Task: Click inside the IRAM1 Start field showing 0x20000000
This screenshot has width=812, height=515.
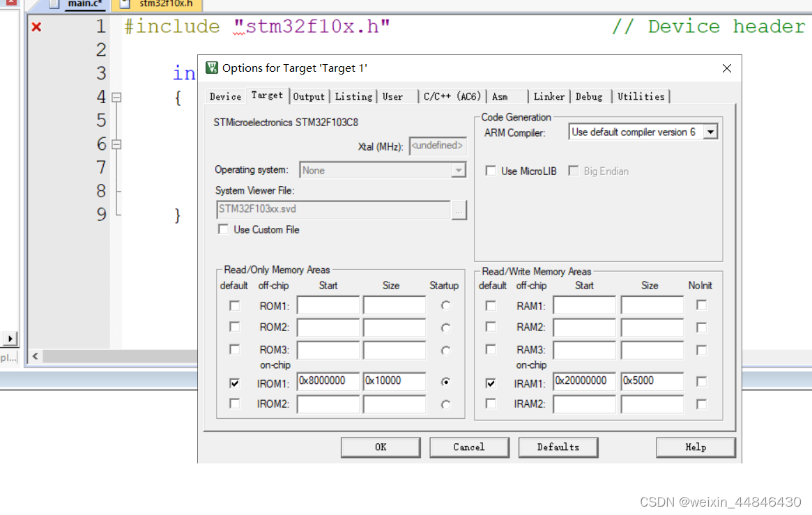Action: [x=583, y=381]
